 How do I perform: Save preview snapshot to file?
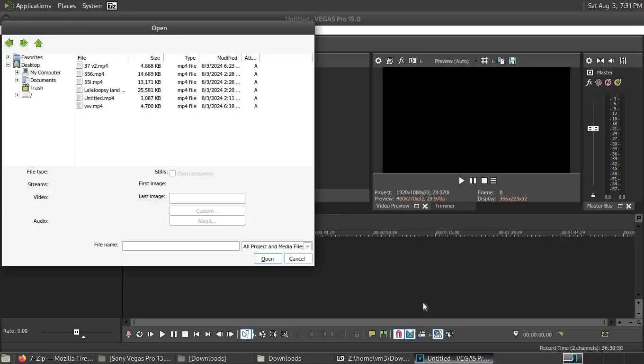512,61
